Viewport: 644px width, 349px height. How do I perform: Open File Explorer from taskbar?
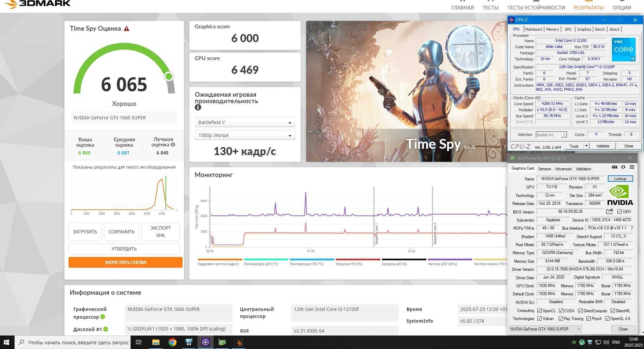[156, 342]
